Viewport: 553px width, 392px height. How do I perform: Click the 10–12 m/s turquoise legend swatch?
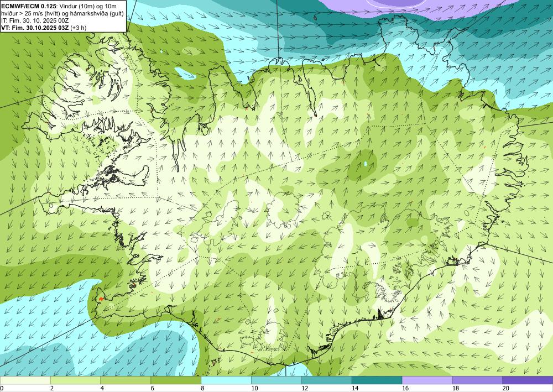(276, 380)
